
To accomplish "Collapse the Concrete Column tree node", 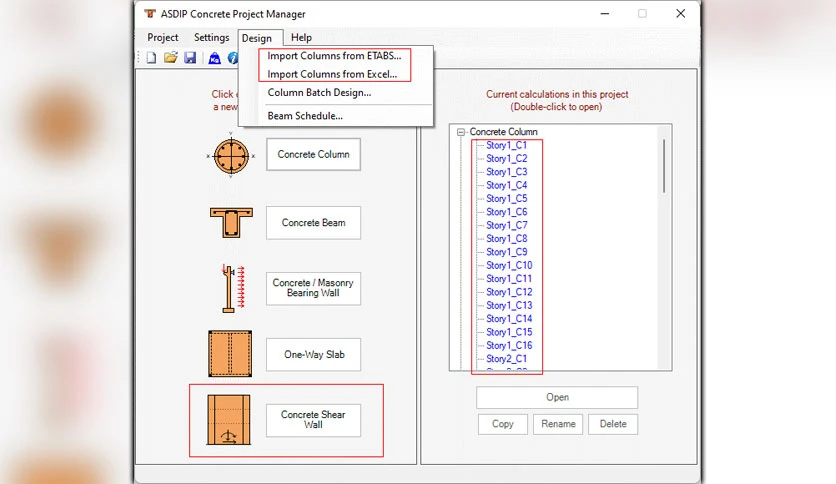I will click(x=461, y=132).
